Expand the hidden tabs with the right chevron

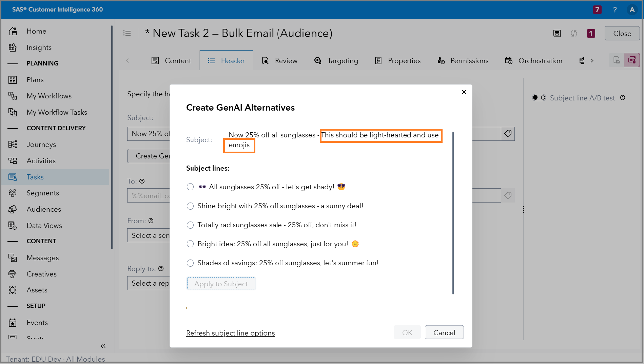[592, 60]
